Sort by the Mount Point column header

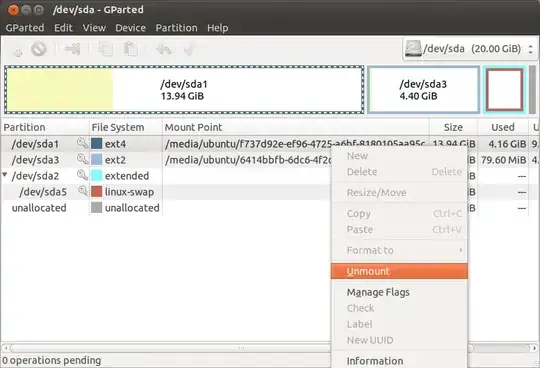295,127
